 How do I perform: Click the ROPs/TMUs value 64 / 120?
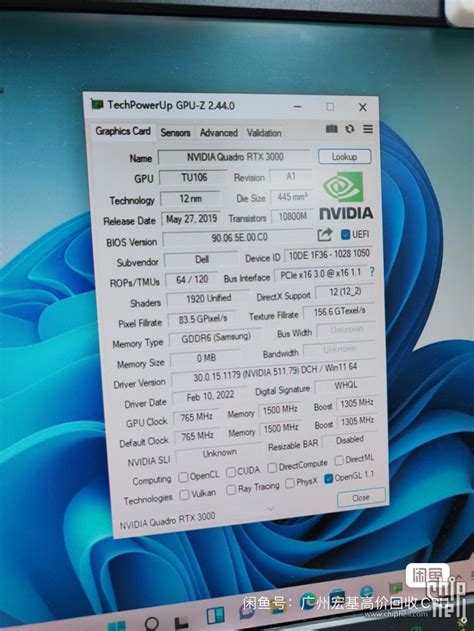(192, 280)
